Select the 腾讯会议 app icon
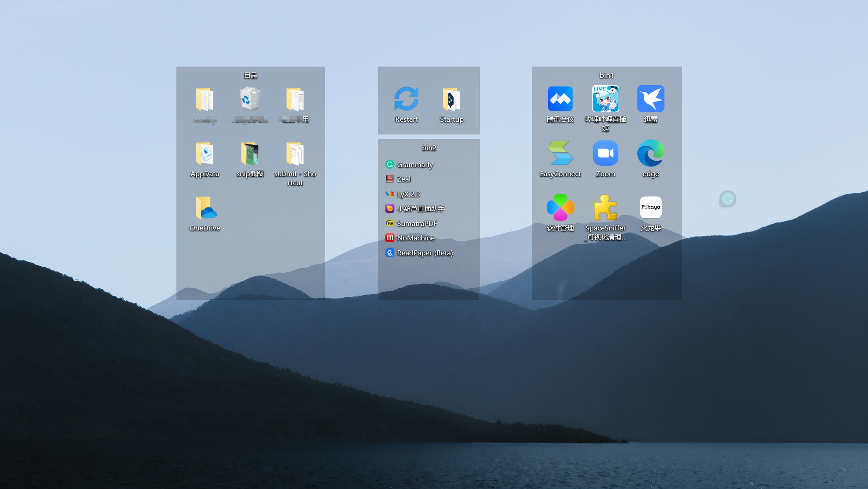 click(560, 99)
